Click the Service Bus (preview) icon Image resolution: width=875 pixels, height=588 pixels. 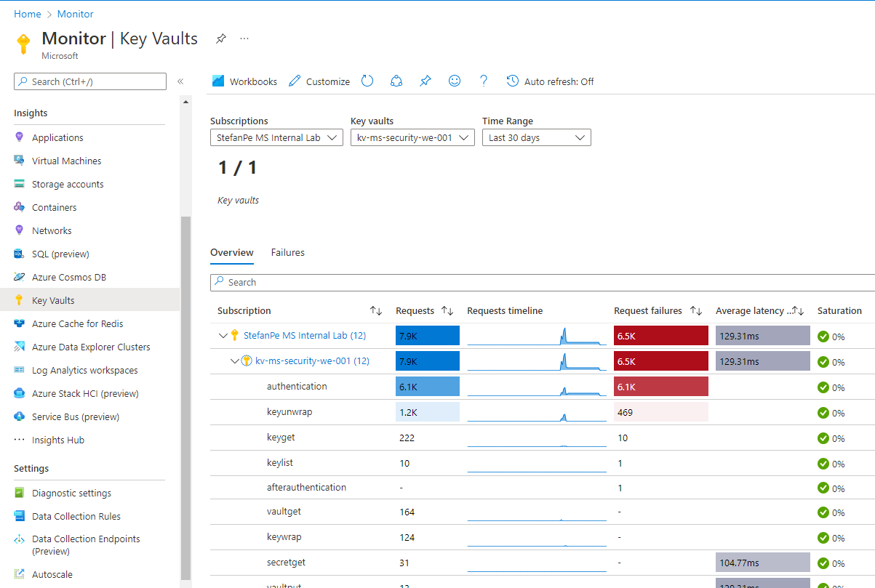click(x=20, y=416)
